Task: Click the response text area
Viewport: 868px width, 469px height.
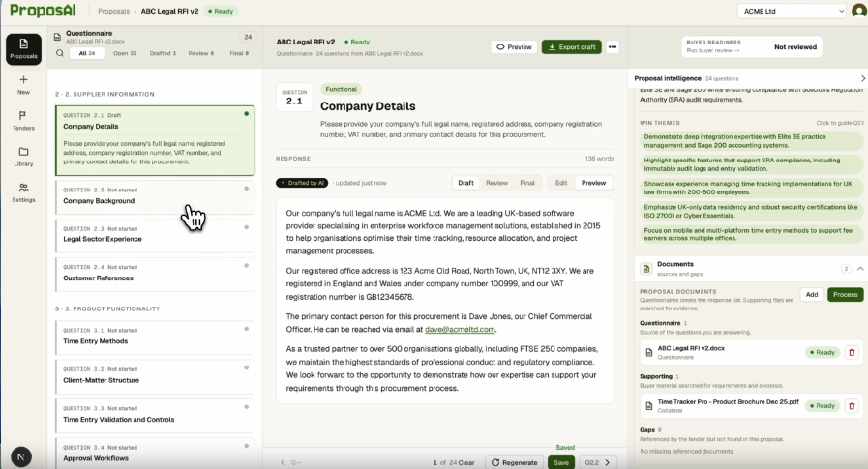Action: [x=444, y=301]
